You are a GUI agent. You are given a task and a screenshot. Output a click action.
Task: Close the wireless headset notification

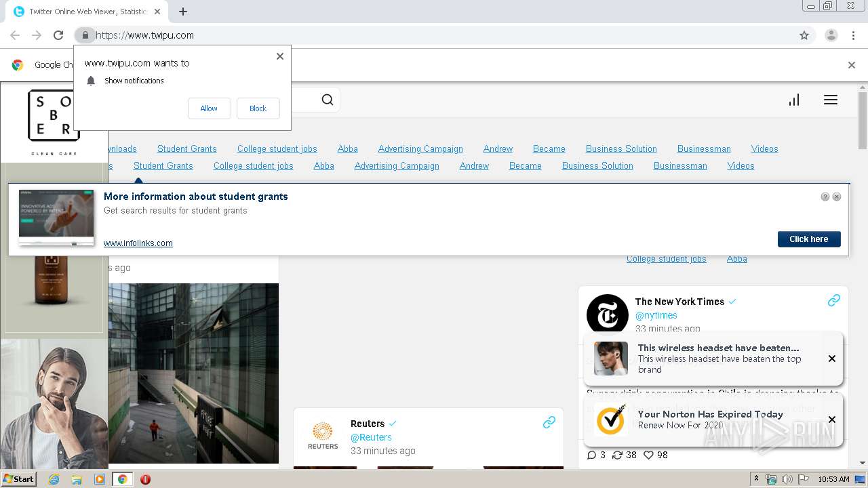click(832, 359)
